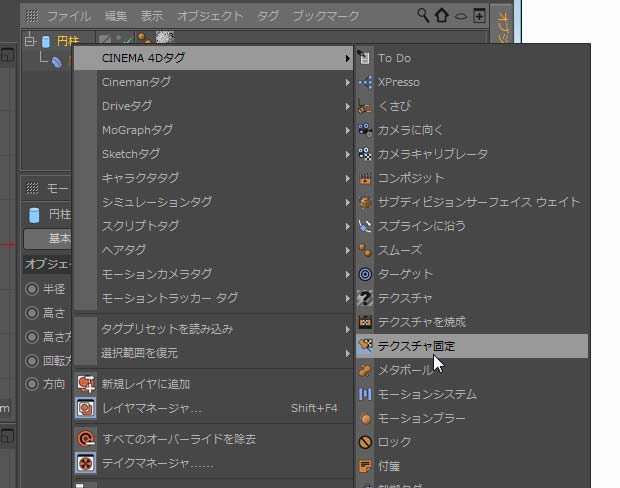Click the 高さ方 animation dot
Viewport: 620px width, 488px height.
32,337
